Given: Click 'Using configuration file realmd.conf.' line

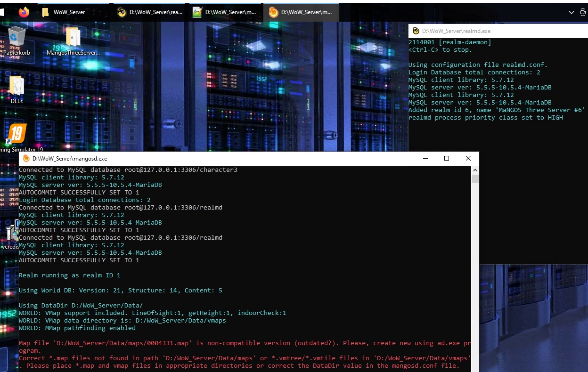Looking at the screenshot, I should tap(478, 65).
